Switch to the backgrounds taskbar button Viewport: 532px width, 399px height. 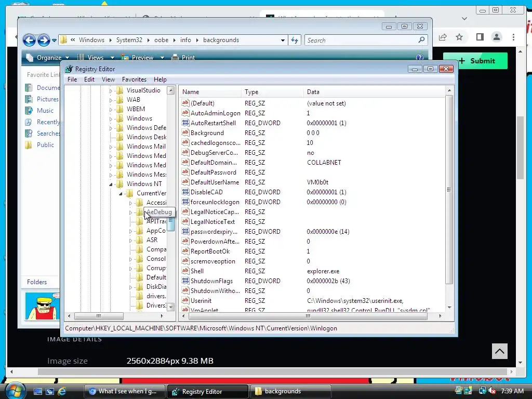290,391
